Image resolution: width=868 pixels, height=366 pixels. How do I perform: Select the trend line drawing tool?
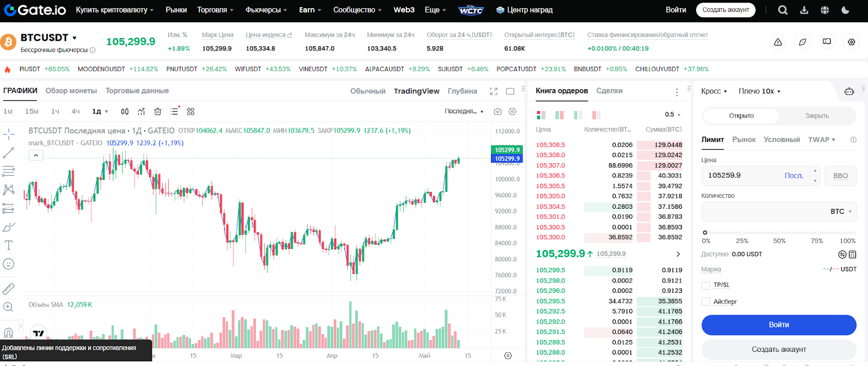point(9,153)
